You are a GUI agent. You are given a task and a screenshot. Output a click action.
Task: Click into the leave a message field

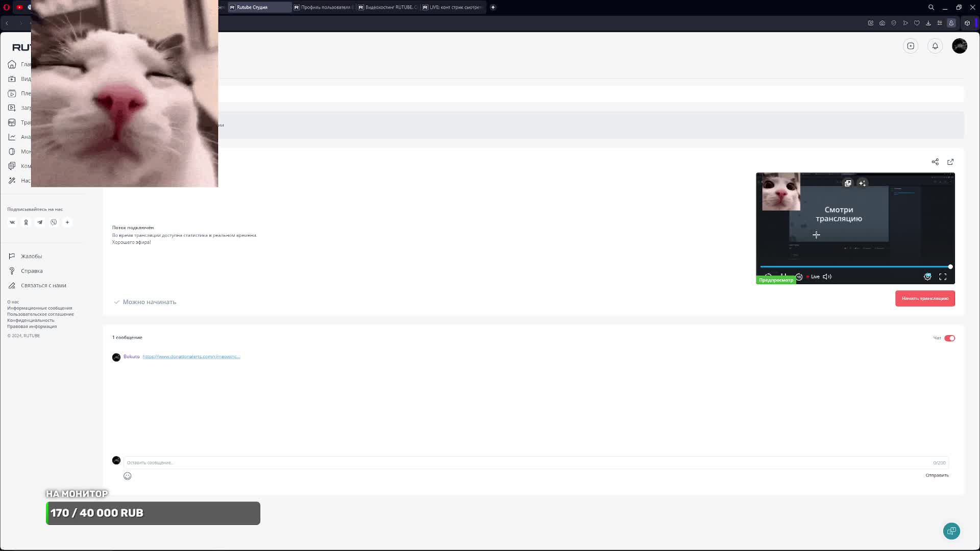tap(536, 463)
